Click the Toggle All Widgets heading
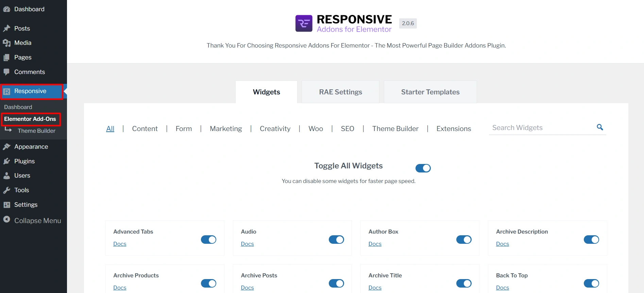Screen dimensions: 644x293 (x=348, y=166)
